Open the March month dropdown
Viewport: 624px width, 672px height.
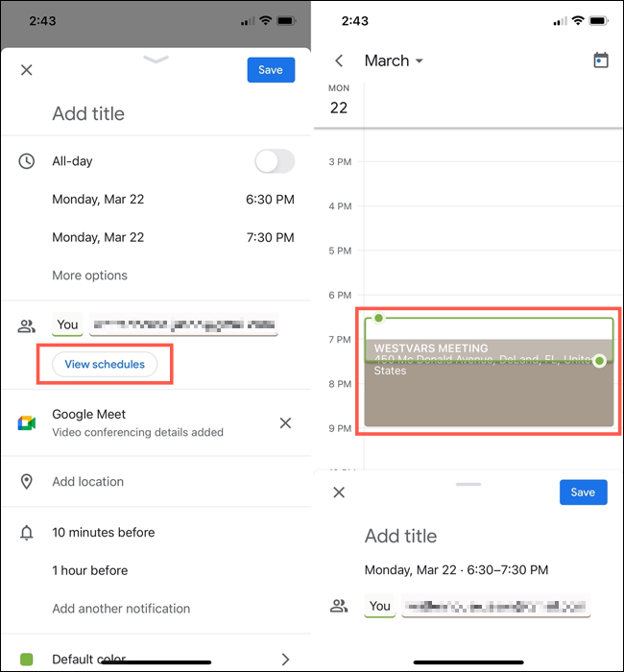point(394,60)
